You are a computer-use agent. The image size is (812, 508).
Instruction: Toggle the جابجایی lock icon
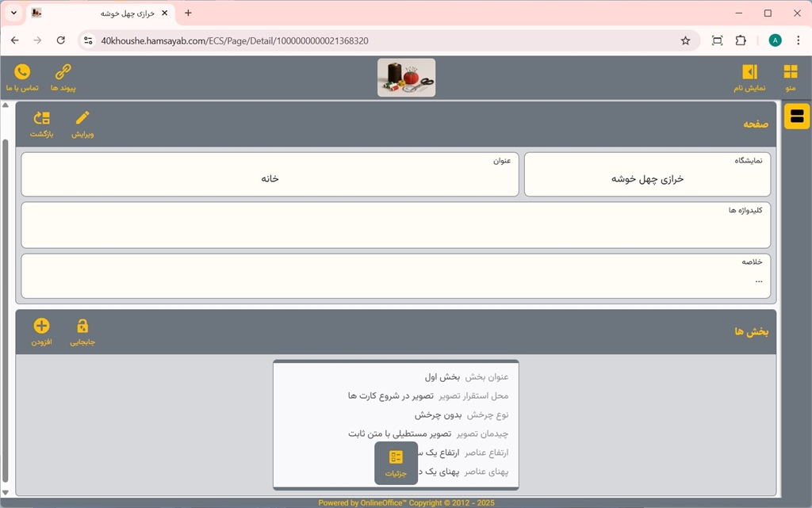[x=82, y=327]
